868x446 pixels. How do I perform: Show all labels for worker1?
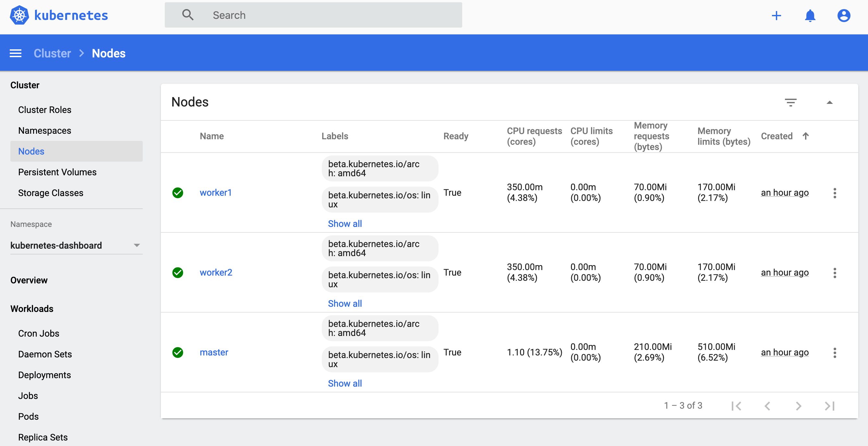pyautogui.click(x=345, y=224)
